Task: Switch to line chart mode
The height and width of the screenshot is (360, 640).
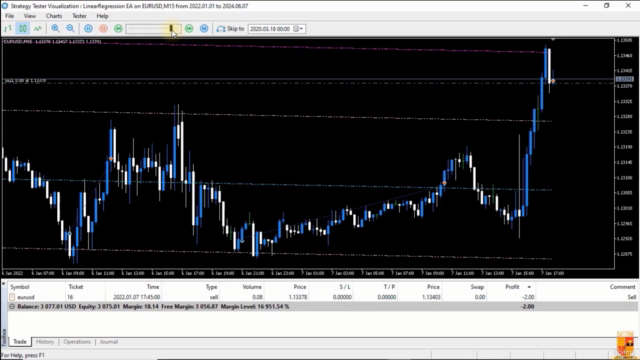Action: coord(38,29)
